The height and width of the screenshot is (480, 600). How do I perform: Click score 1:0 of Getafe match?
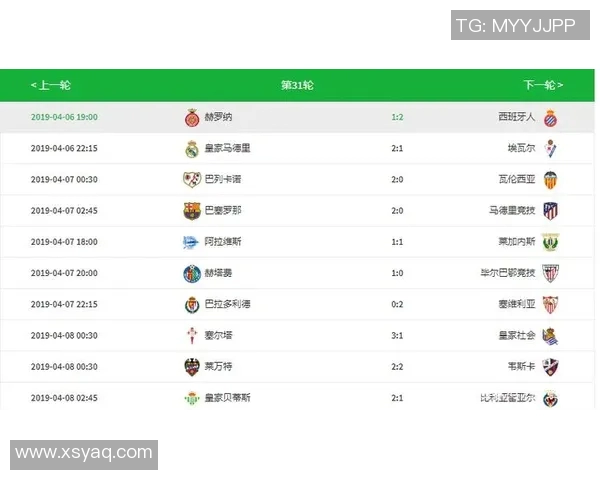[397, 273]
